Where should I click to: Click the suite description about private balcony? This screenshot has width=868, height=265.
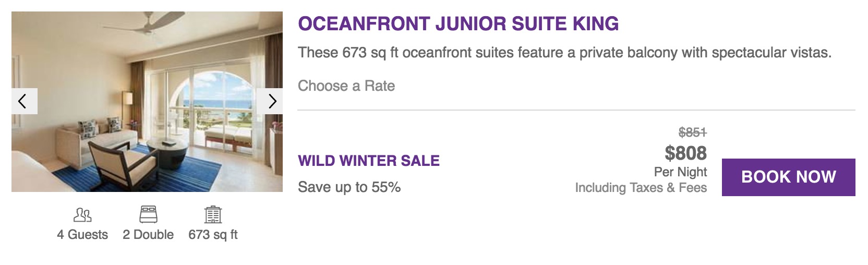564,53
